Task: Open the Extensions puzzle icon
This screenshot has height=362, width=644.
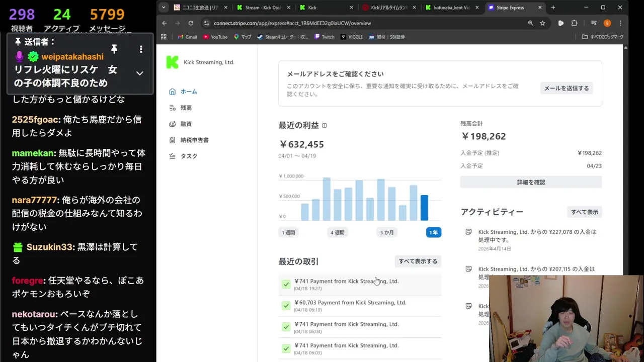Action: coord(574,23)
